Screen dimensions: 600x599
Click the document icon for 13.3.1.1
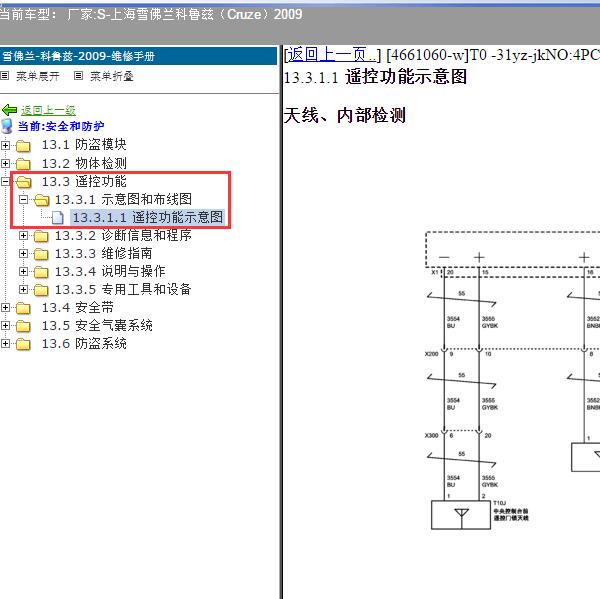pos(57,217)
